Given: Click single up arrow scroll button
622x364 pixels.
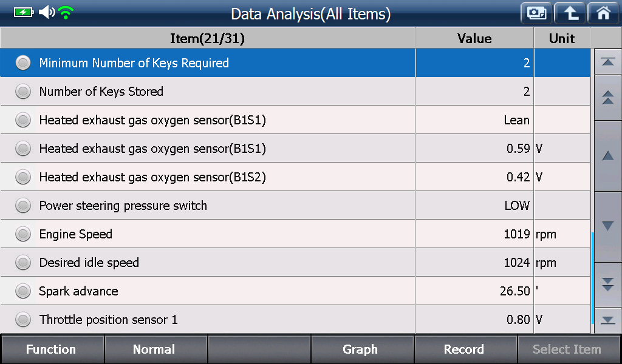Looking at the screenshot, I should click(x=607, y=156).
